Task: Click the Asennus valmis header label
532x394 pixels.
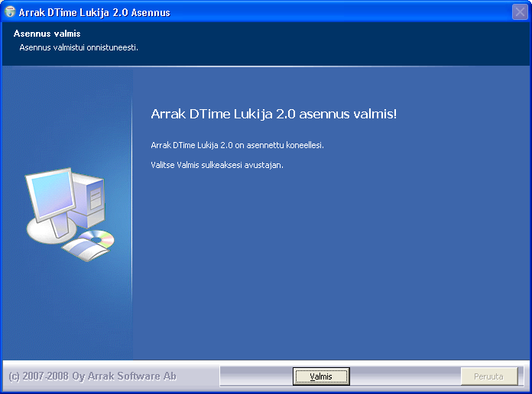Action: (47, 34)
